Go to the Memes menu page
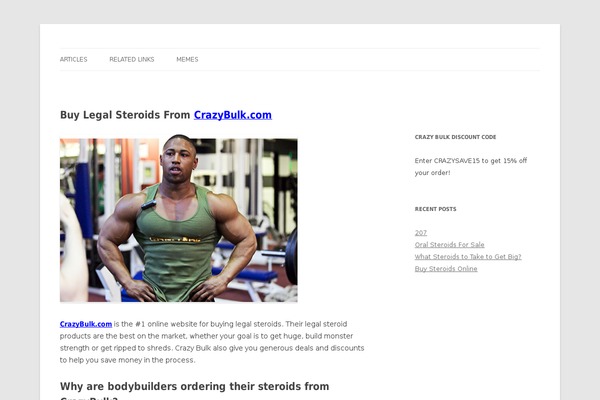Viewport: 600px width, 400px height. click(x=187, y=59)
